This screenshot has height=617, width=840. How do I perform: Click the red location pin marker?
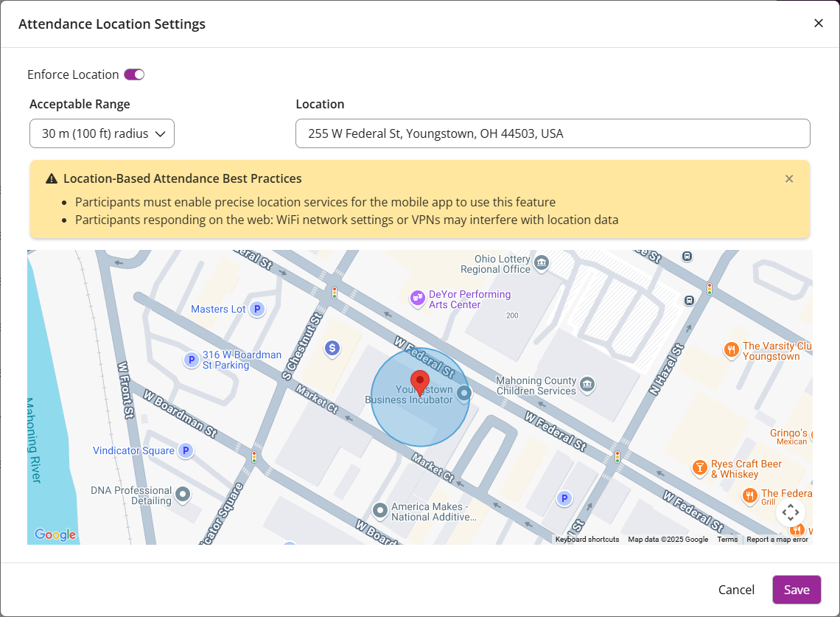[x=420, y=383]
